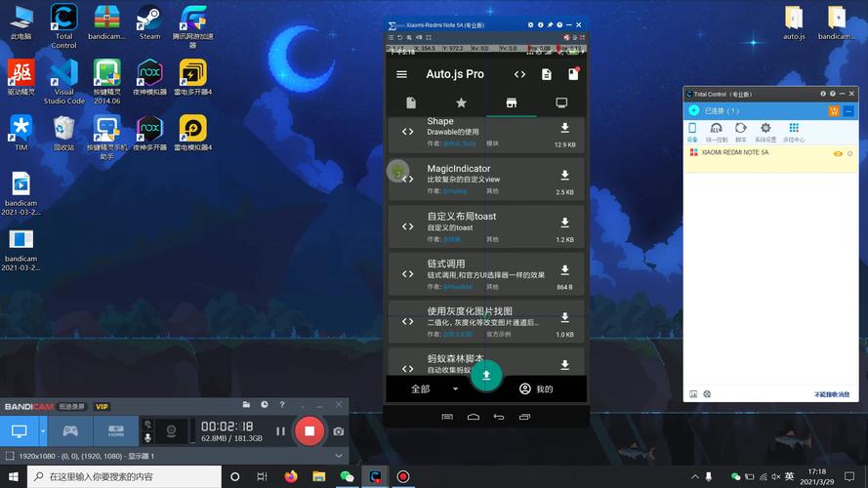Focus the taskbar search box

[x=125, y=476]
